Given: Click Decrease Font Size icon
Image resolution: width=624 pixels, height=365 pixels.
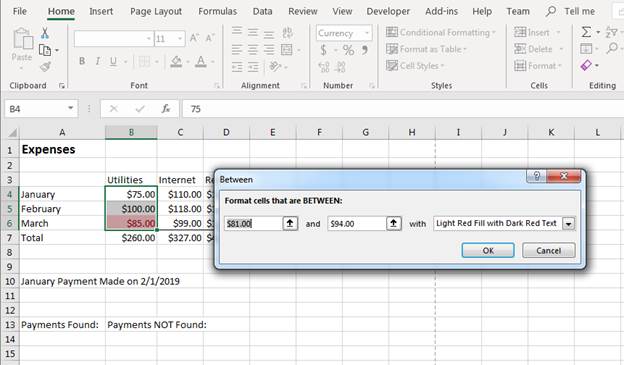Looking at the screenshot, I should pyautogui.click(x=210, y=38).
